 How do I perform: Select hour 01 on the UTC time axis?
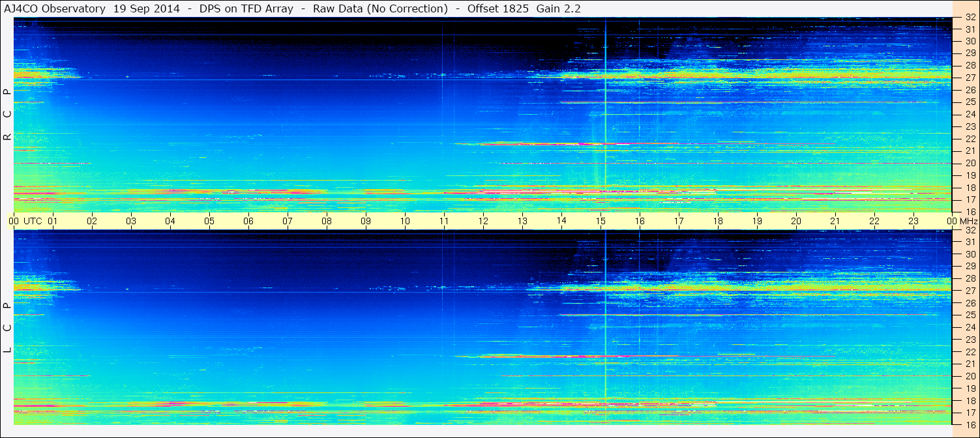coord(53,221)
